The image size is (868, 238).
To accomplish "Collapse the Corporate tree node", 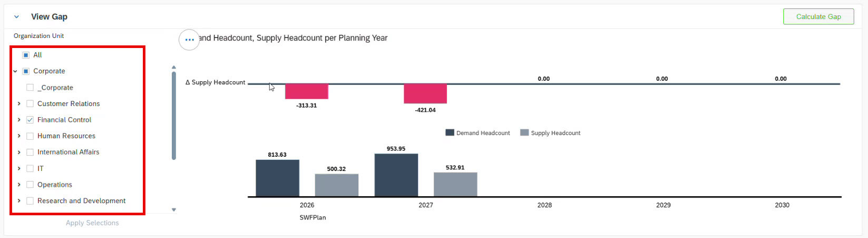I will (15, 71).
